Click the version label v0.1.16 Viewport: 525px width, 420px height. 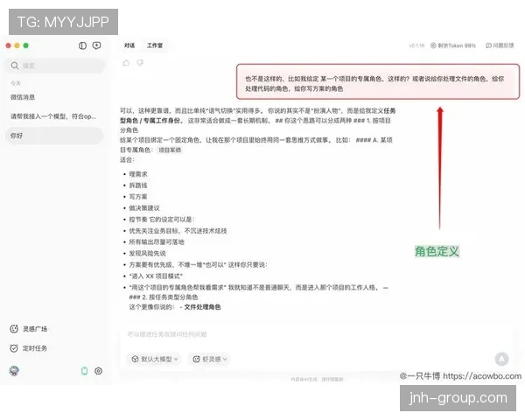pos(416,45)
